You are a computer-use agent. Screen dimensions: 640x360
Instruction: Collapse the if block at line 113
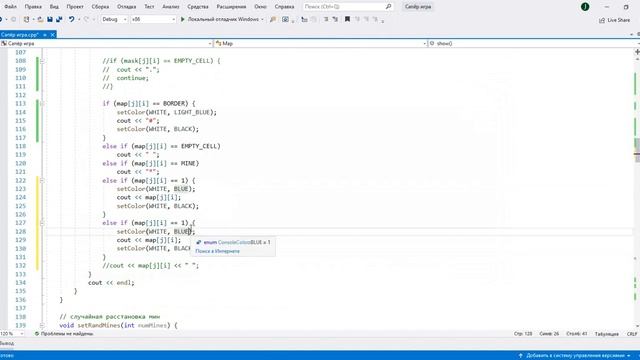click(x=42, y=104)
